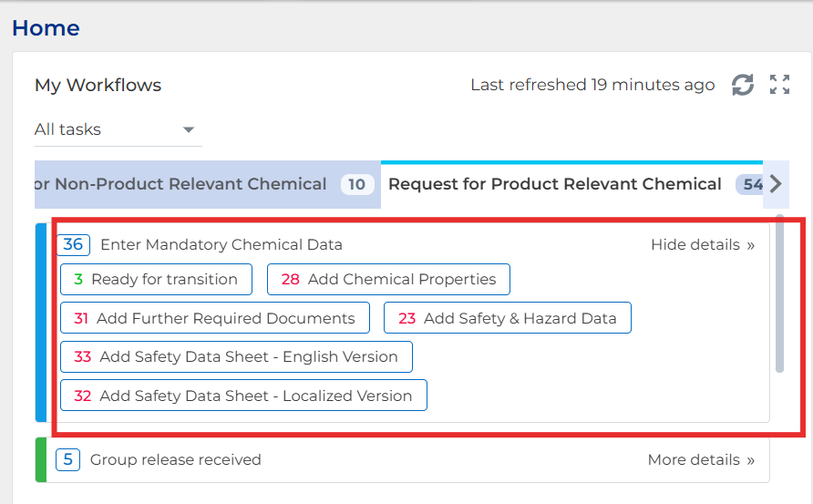The image size is (813, 504).
Task: Open Add Safety & Hazard Data tasks
Action: 507,318
